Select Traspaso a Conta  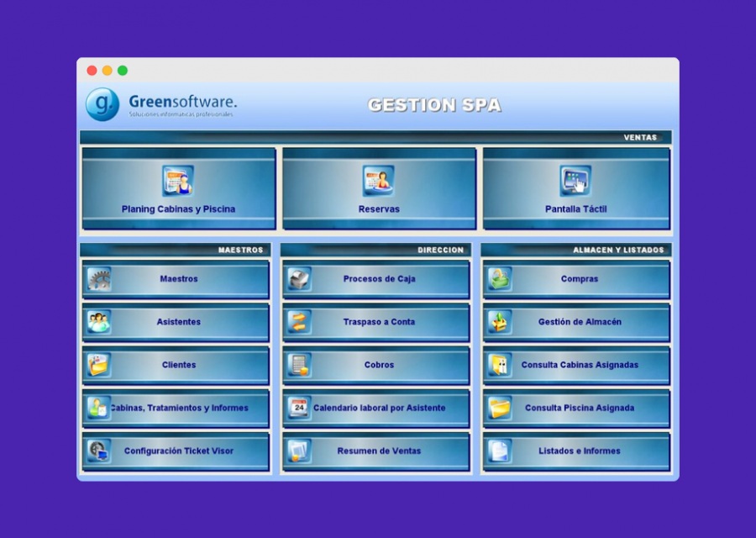376,322
